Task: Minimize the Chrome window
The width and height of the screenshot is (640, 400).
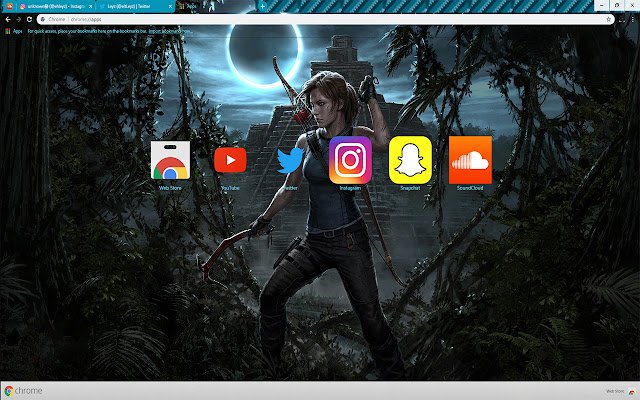Action: 601,5
